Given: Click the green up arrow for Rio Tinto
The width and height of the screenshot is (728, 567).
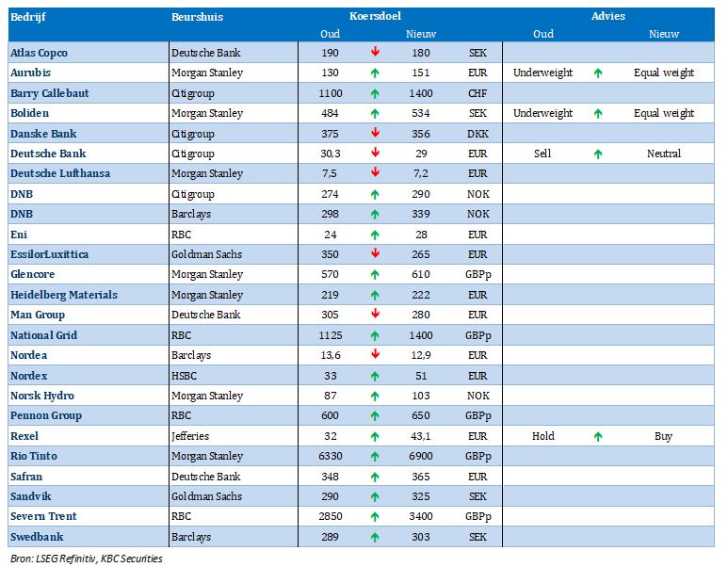Looking at the screenshot, I should coord(375,456).
